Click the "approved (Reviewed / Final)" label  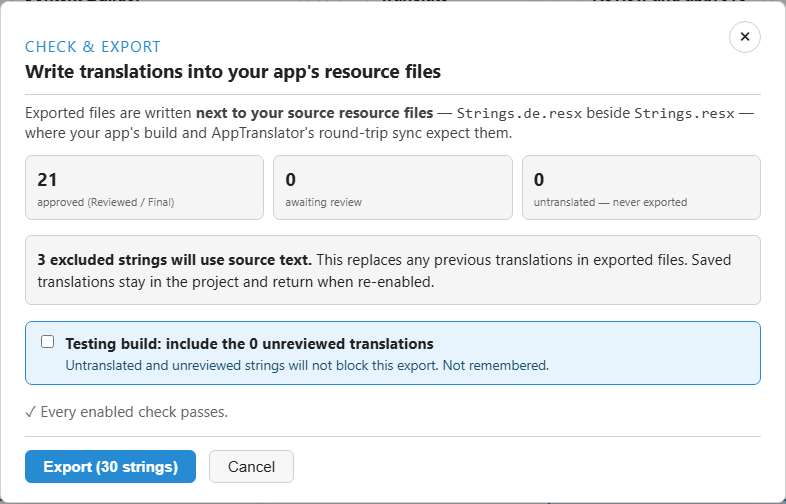click(x=106, y=202)
